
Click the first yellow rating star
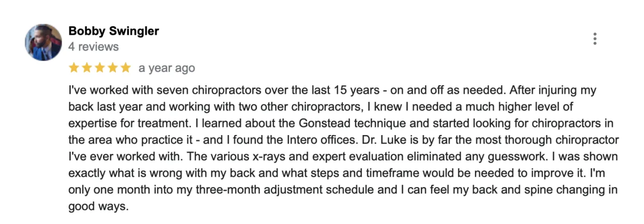(x=74, y=68)
